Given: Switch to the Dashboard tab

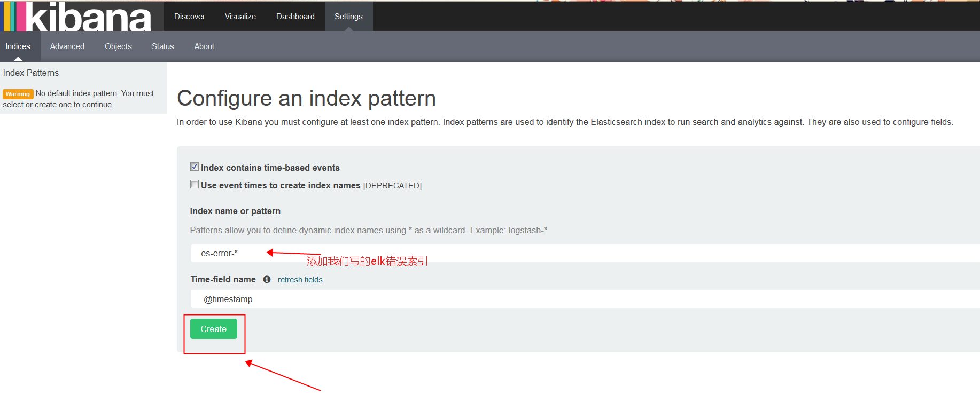Looking at the screenshot, I should tap(295, 17).
